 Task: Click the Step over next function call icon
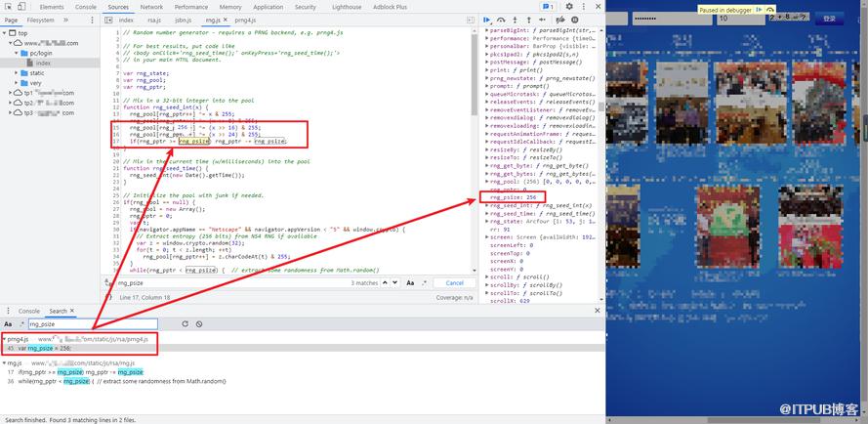[501, 20]
